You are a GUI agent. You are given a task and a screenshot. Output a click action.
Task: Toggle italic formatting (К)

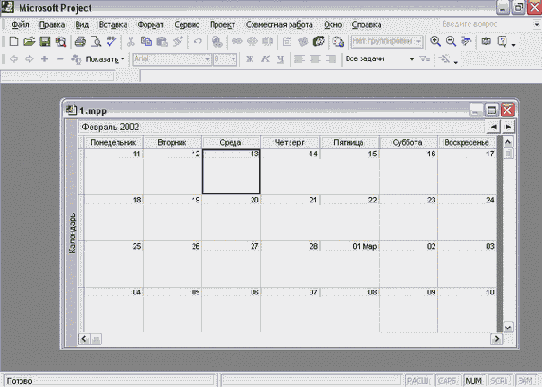[x=265, y=59]
